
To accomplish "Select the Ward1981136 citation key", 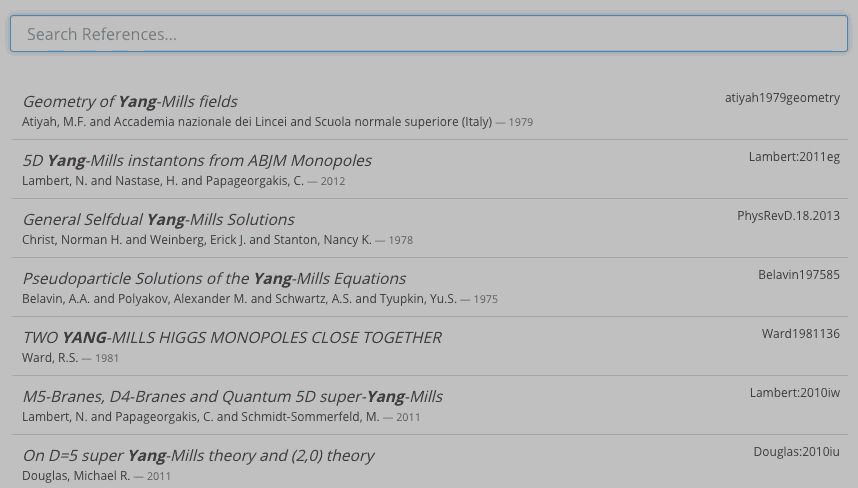I will tap(800, 334).
